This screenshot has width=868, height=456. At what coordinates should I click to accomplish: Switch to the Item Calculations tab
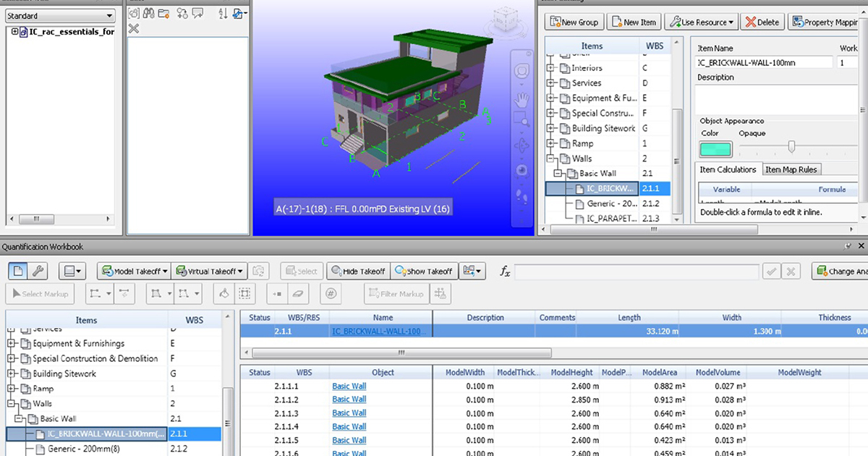[727, 169]
